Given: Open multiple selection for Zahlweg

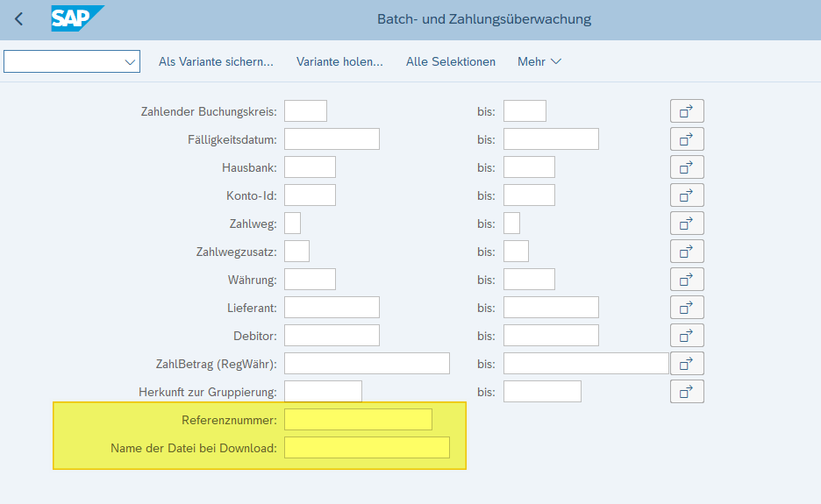Looking at the screenshot, I should coord(687,224).
